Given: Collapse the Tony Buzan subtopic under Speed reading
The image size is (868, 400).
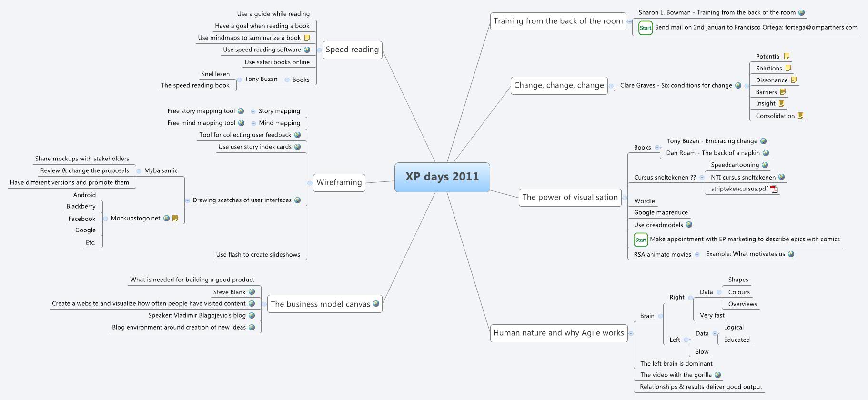Looking at the screenshot, I should coord(239,80).
